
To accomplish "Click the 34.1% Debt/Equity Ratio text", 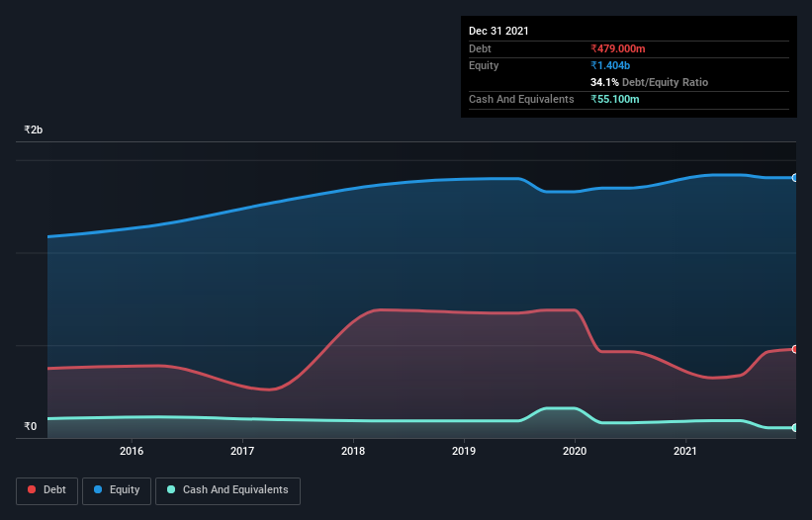I will point(649,82).
